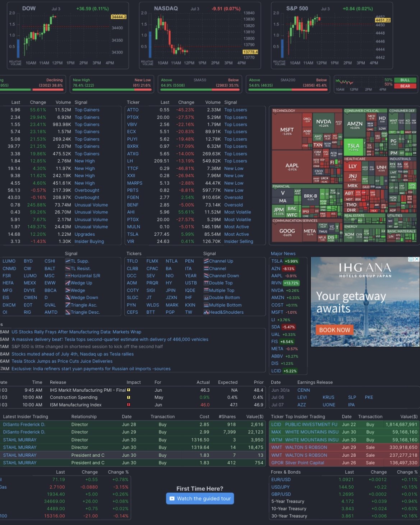The width and height of the screenshot is (420, 525).
Task: Click the AMZN tile in the heat map
Action: 355,125
